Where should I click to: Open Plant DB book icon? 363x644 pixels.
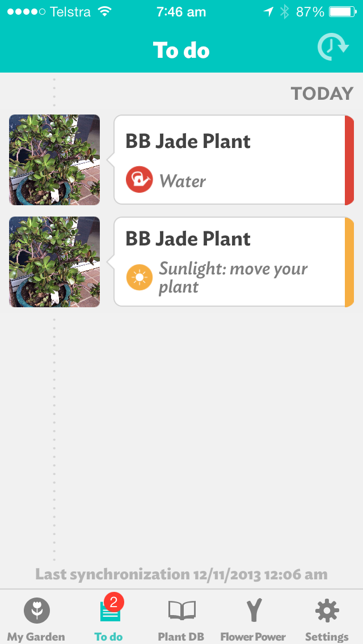point(181,611)
